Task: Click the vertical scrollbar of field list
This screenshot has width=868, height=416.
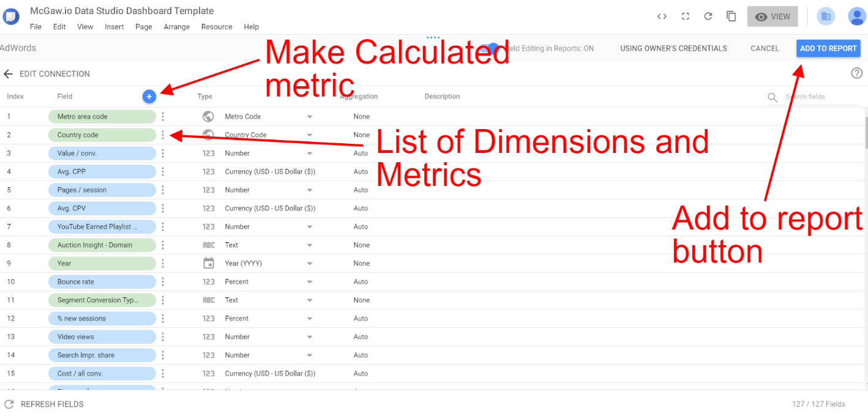Action: point(866,132)
